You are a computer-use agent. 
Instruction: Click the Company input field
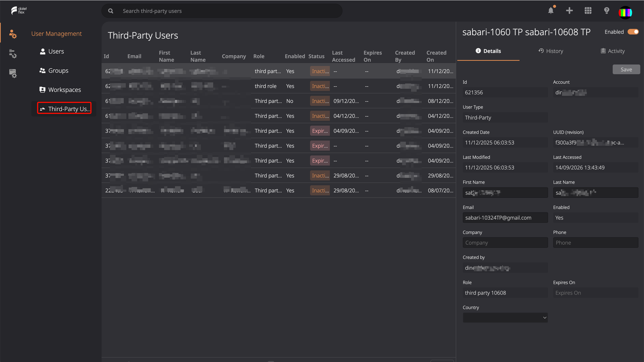tap(505, 243)
